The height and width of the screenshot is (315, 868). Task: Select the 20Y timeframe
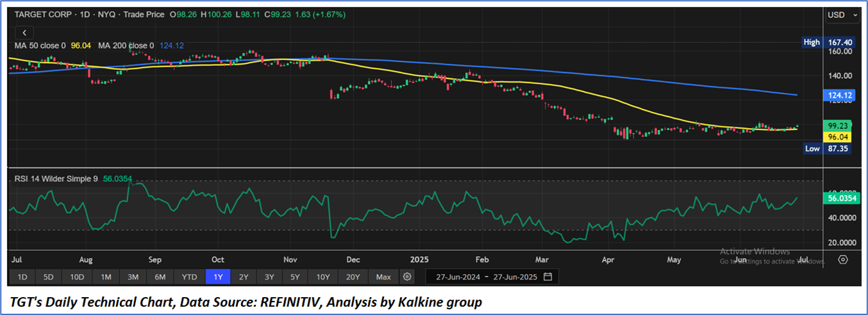pos(353,277)
